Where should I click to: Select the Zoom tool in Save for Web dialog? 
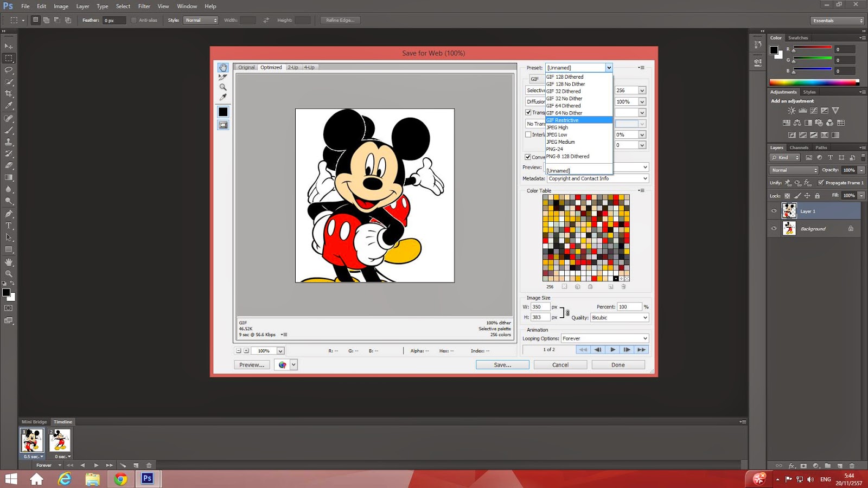(x=223, y=87)
